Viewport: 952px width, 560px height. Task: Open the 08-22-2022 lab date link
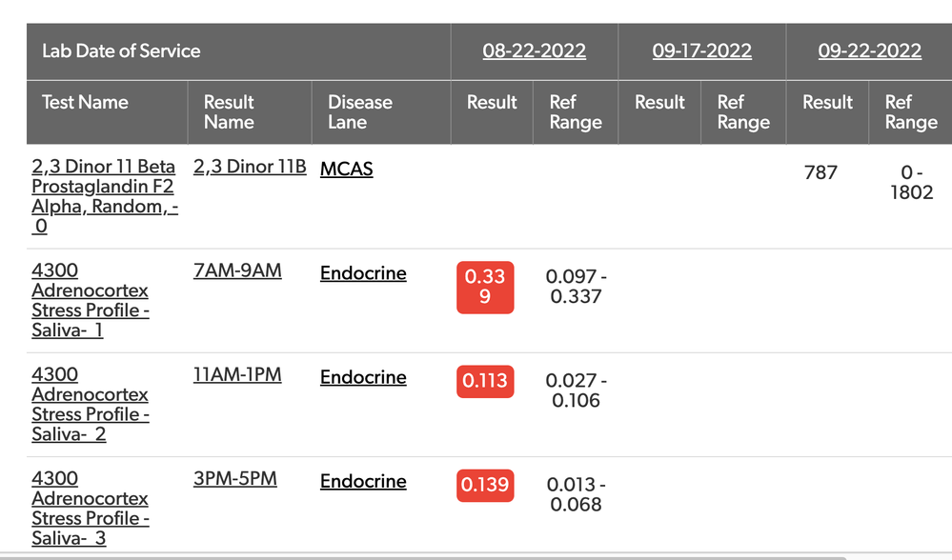535,51
